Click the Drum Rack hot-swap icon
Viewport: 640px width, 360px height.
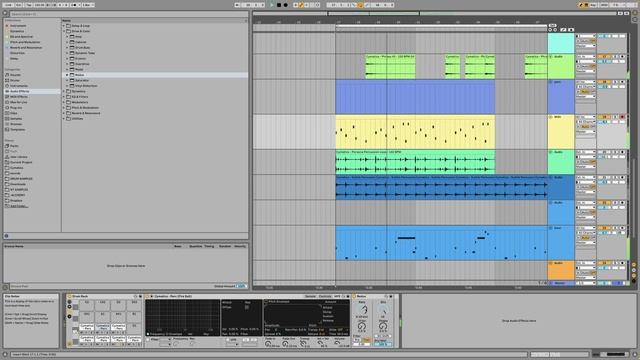[x=135, y=296]
